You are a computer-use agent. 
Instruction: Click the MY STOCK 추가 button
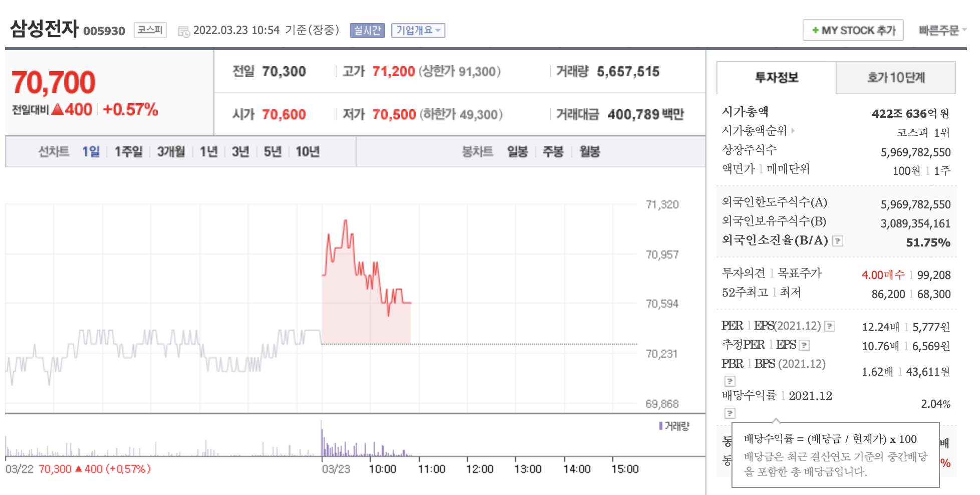click(x=853, y=30)
